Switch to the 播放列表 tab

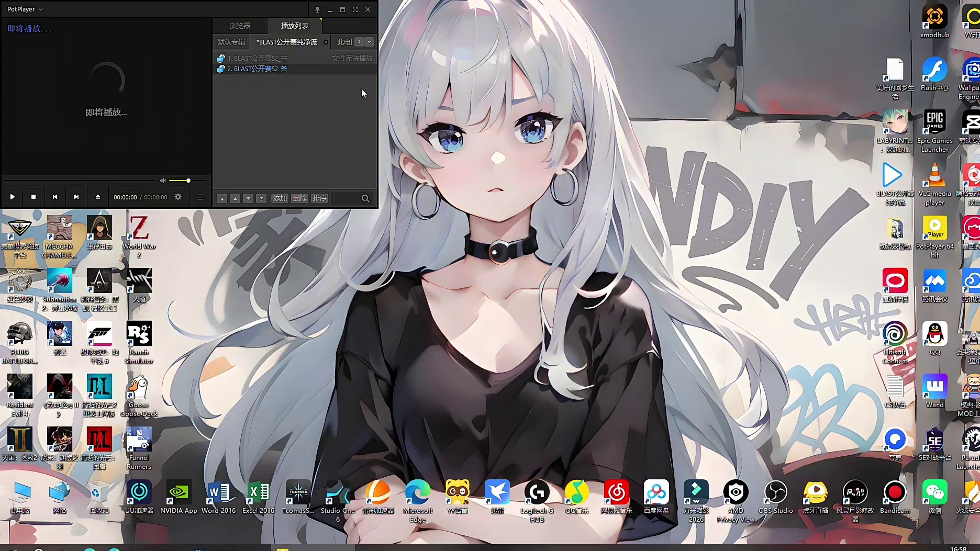tap(294, 26)
